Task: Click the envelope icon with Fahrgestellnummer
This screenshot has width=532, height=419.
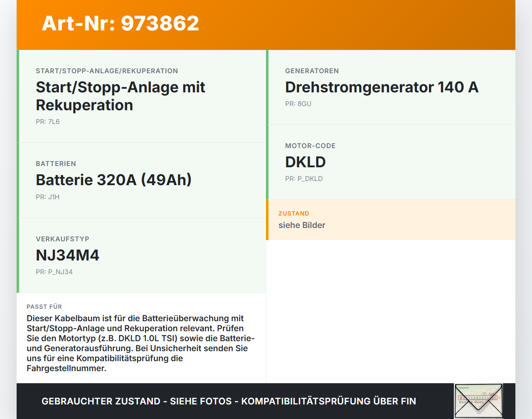Action: coord(478,401)
